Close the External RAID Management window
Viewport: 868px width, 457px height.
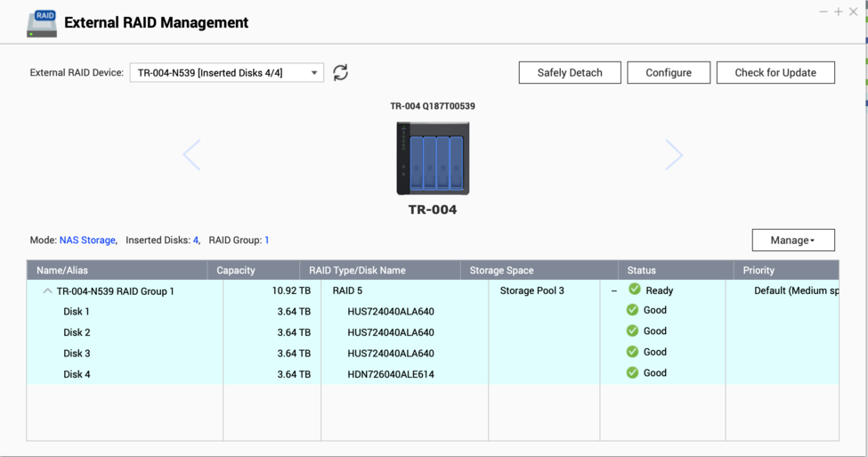853,12
